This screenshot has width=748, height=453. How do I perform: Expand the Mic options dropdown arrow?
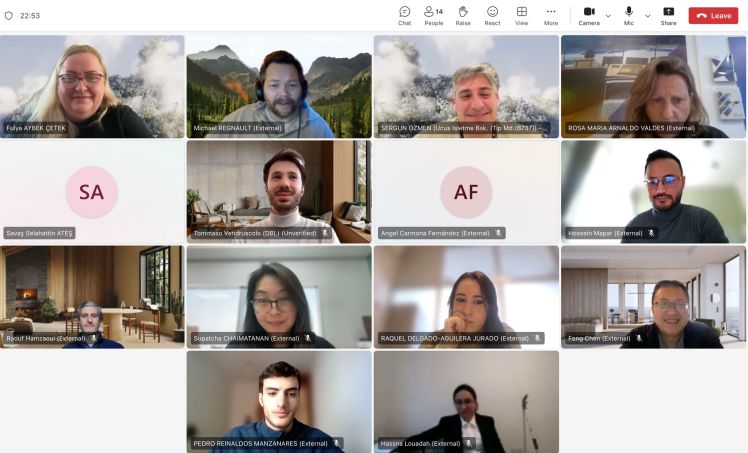[x=647, y=16]
